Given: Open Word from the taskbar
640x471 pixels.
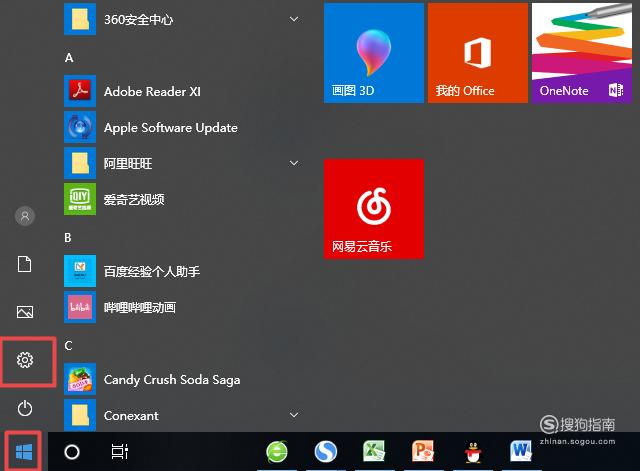Looking at the screenshot, I should coord(521,451).
